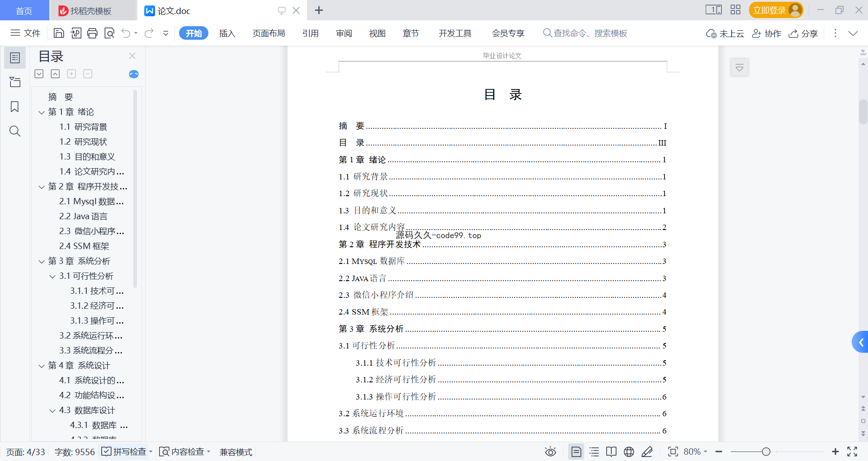Screen dimensions: 868x461
Task: Select the 会员专享 ribbon tab
Action: (508, 33)
